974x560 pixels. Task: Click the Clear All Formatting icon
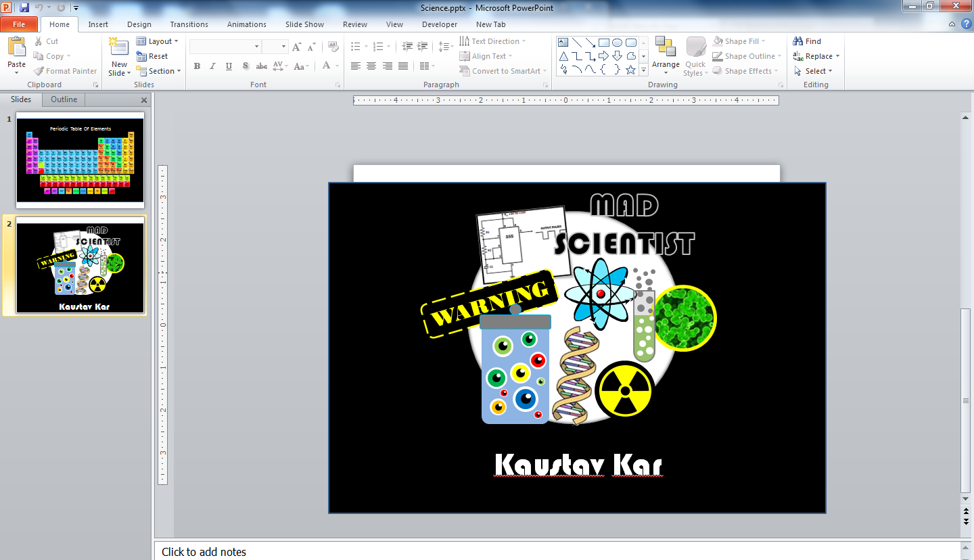pos(333,47)
